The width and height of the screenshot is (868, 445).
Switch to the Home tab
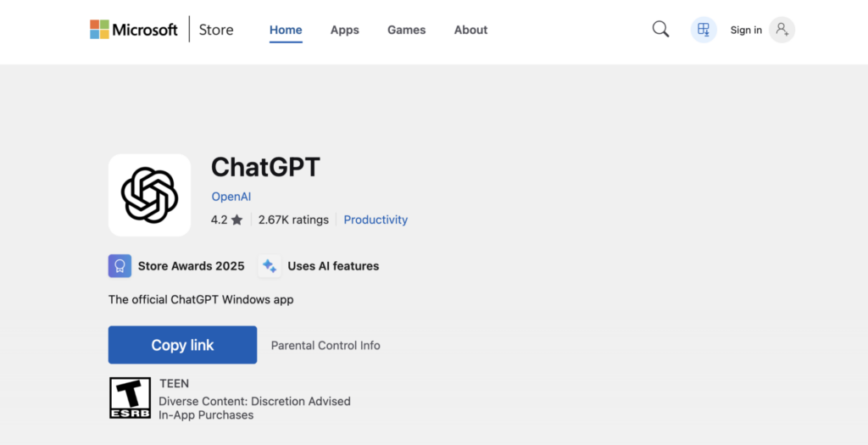(286, 30)
